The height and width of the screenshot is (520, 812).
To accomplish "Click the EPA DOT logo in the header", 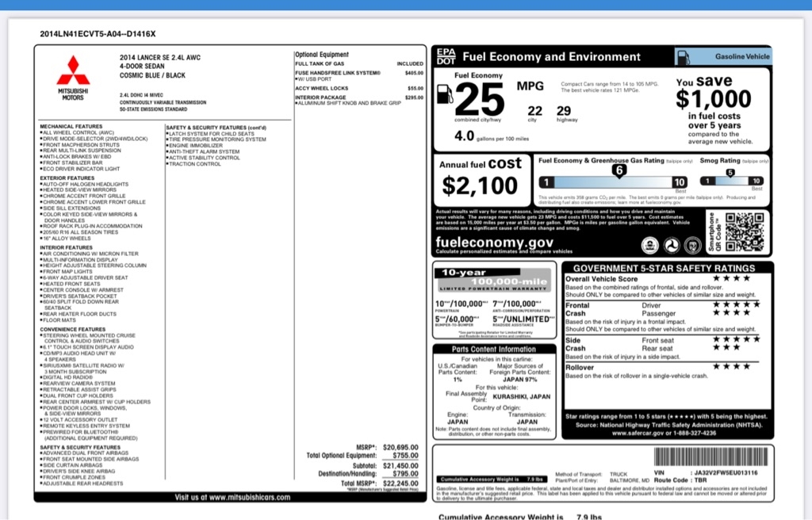I will click(446, 57).
